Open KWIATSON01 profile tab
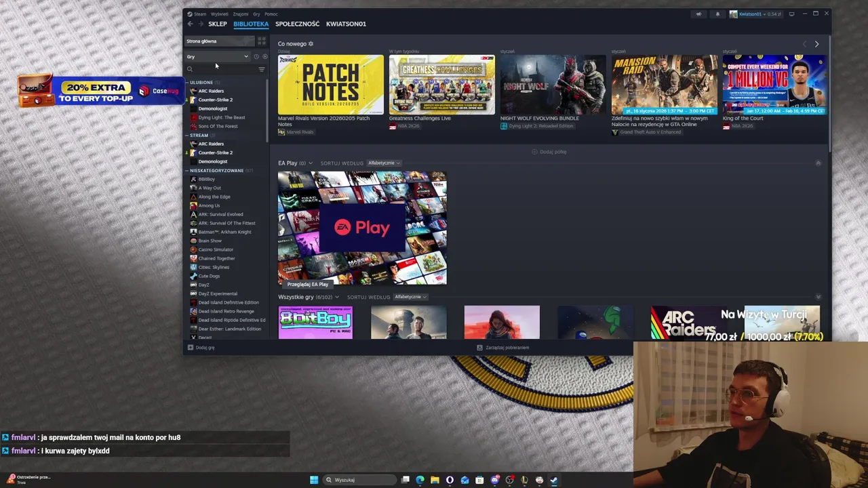 (346, 24)
